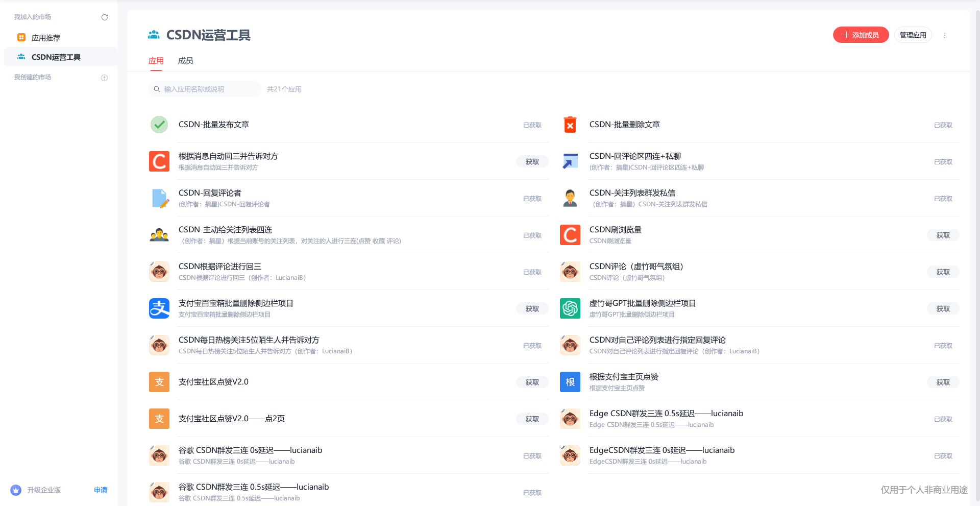The height and width of the screenshot is (506, 980).
Task: Click the red C icon of 根据消息自动回三并告诉对方
Action: pos(159,161)
